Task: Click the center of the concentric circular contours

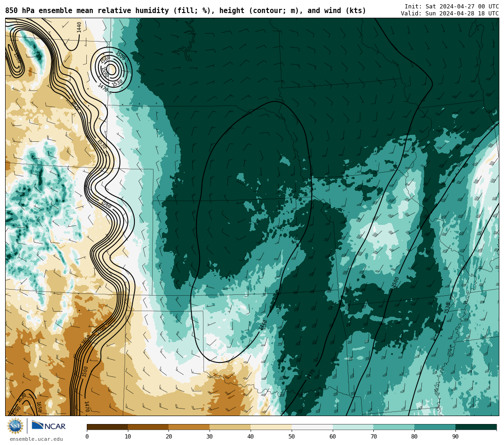Action: [x=111, y=70]
